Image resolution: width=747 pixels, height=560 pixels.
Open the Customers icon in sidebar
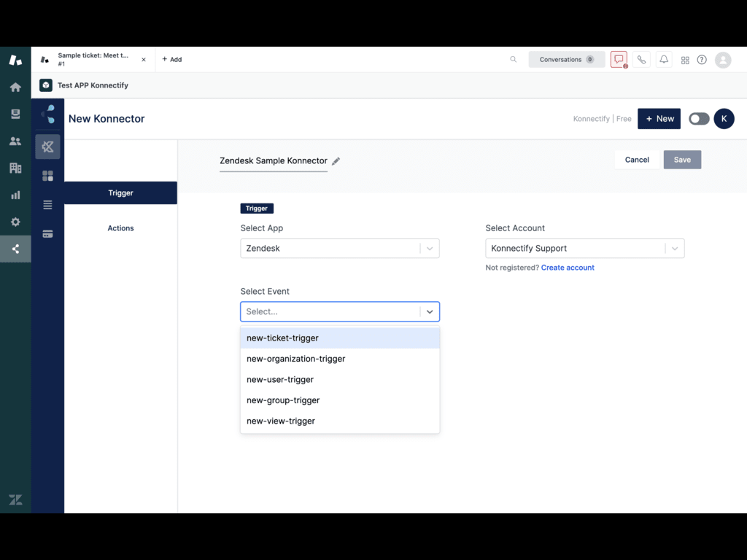[15, 141]
